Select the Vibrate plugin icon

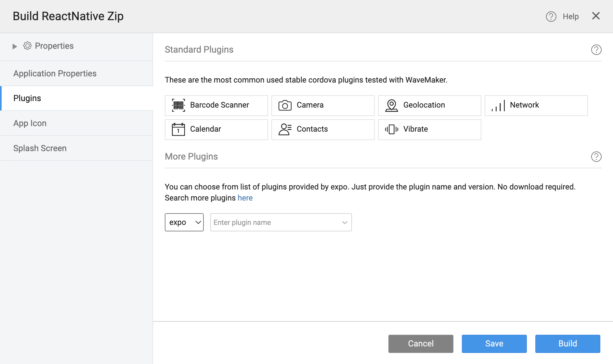[391, 129]
